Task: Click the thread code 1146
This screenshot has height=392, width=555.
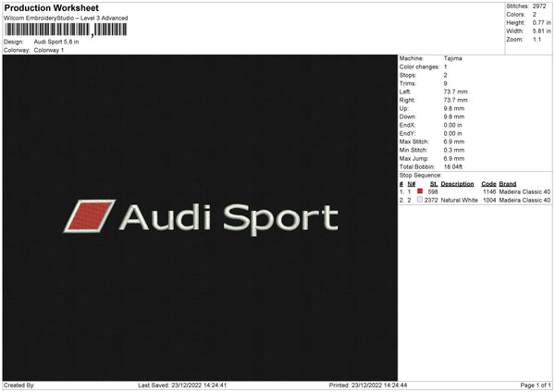Action: 489,191
